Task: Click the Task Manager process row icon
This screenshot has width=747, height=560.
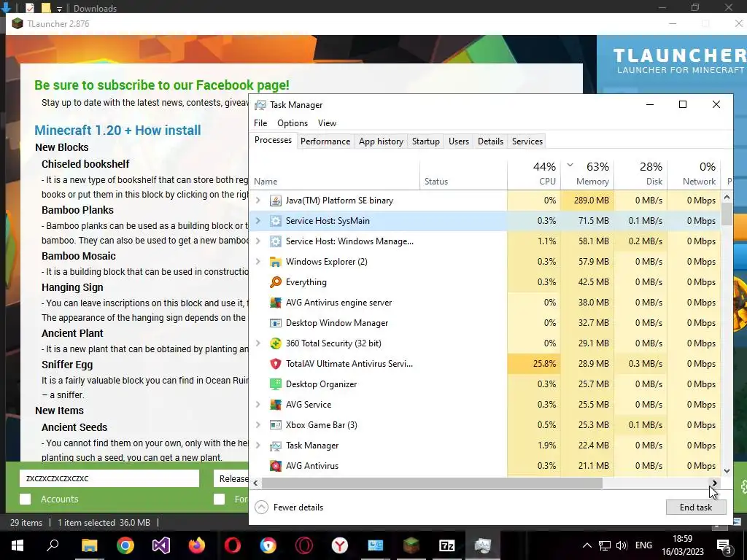Action: tap(275, 446)
